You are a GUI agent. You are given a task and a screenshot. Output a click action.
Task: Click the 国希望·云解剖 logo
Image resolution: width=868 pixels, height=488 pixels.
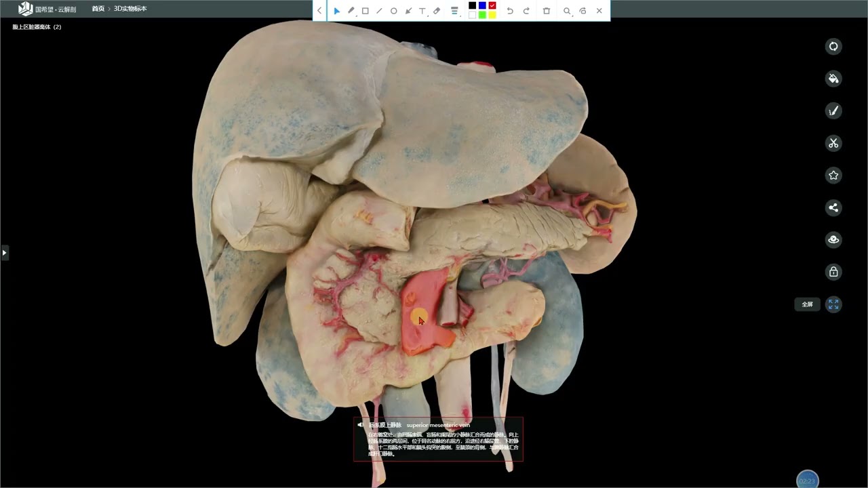click(47, 9)
